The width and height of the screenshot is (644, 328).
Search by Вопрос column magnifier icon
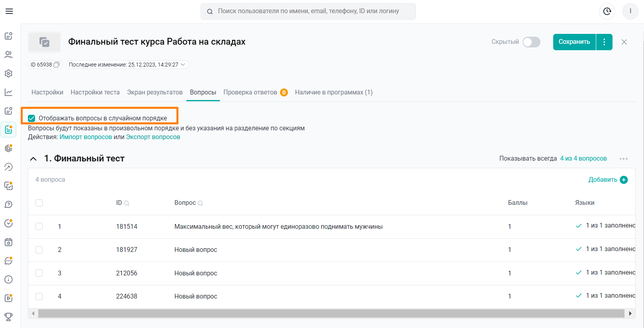[200, 203]
